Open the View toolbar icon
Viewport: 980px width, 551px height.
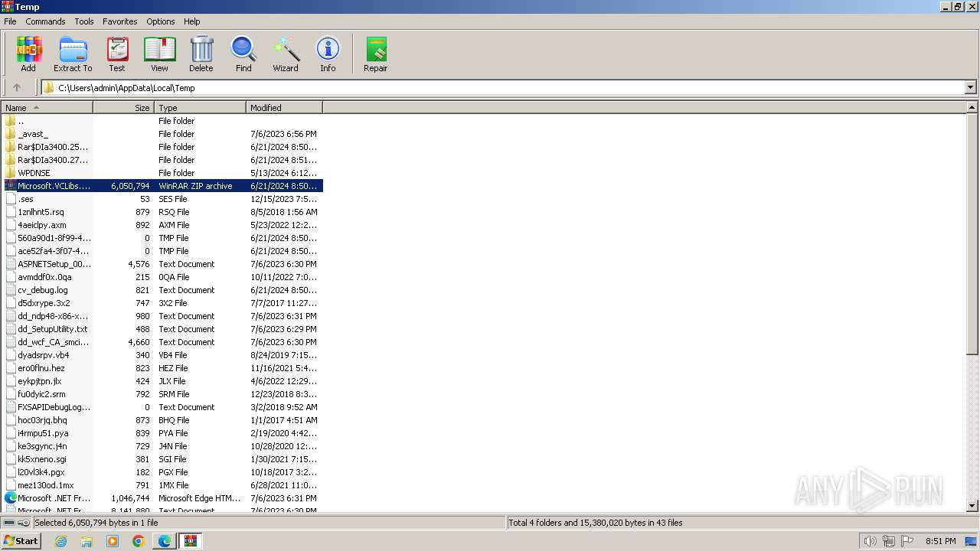[159, 54]
